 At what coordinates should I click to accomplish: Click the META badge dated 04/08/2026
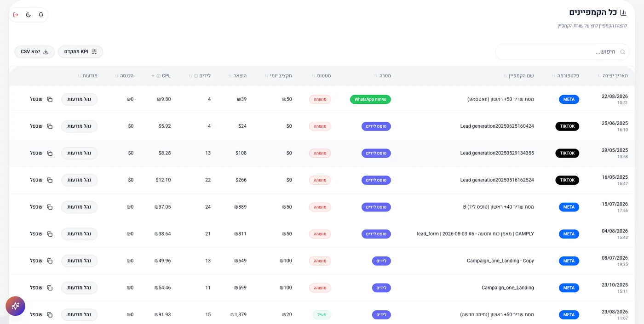point(569,234)
